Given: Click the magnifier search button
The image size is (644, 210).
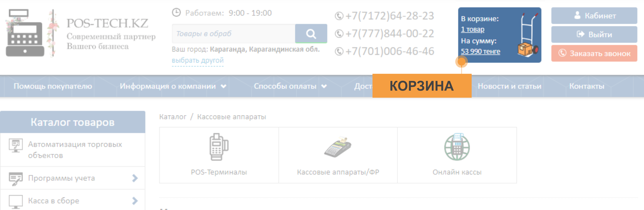Looking at the screenshot, I should tap(311, 33).
